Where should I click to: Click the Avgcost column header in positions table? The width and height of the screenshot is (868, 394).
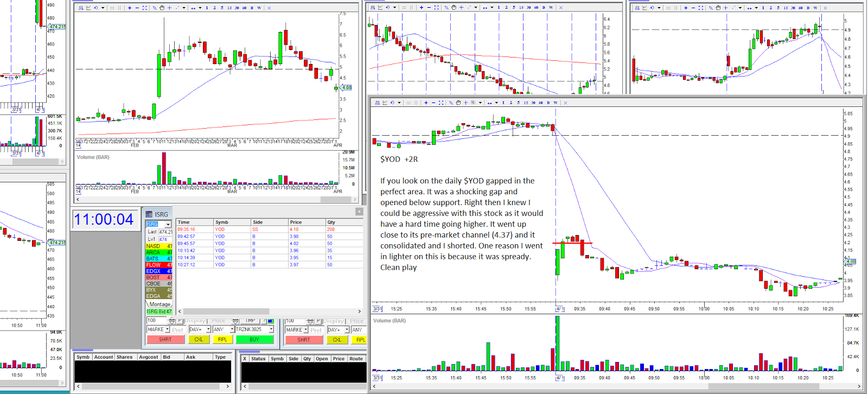pos(148,357)
